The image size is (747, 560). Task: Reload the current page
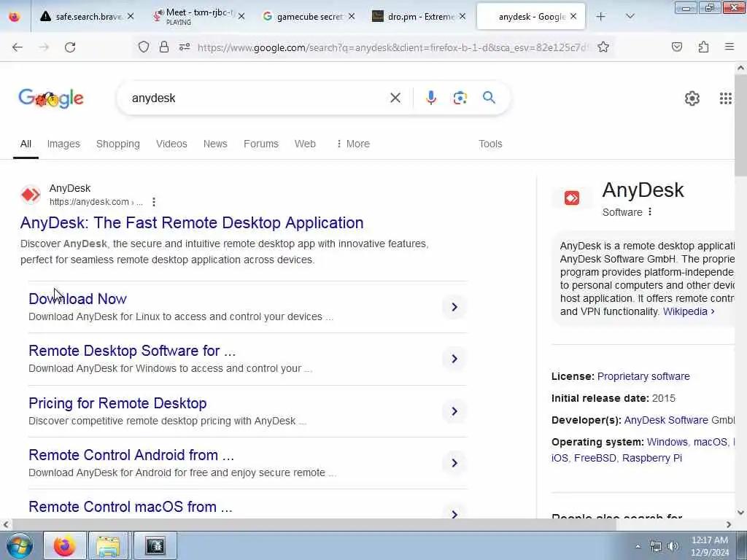(70, 47)
